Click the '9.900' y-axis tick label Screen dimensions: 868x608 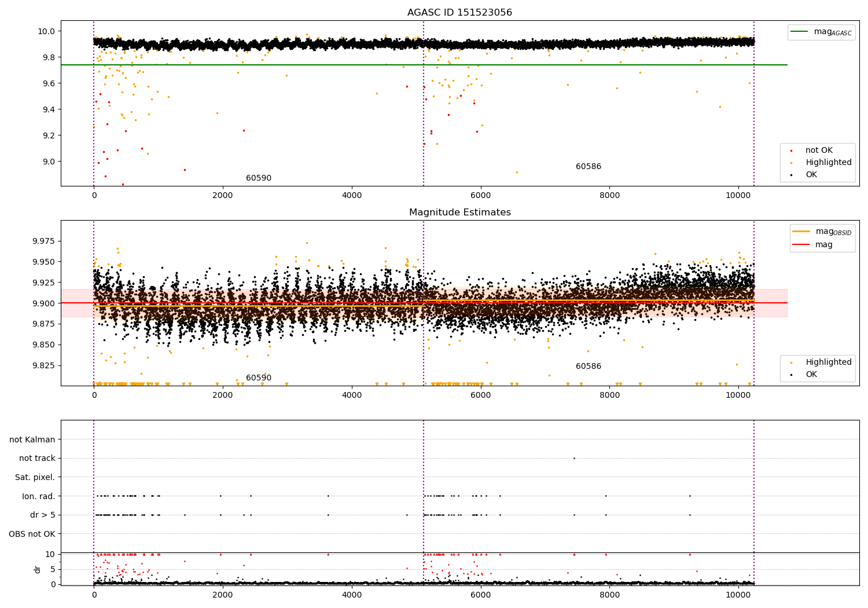tap(44, 303)
